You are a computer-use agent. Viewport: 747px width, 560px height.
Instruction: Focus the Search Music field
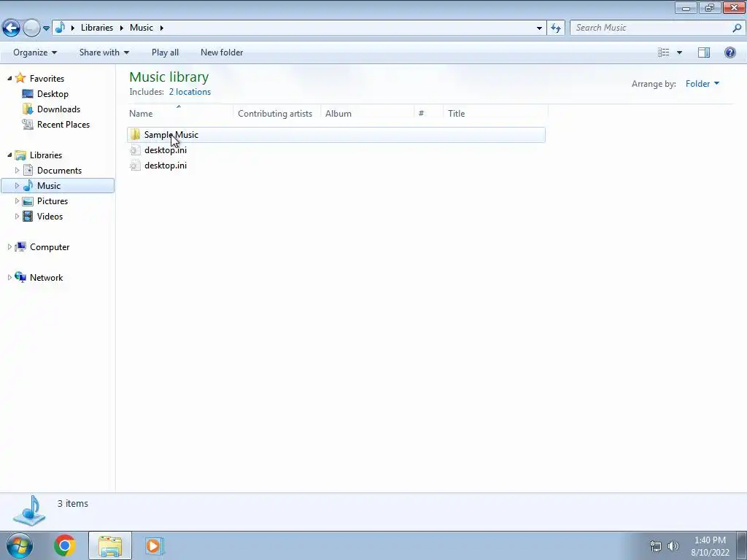(651, 28)
